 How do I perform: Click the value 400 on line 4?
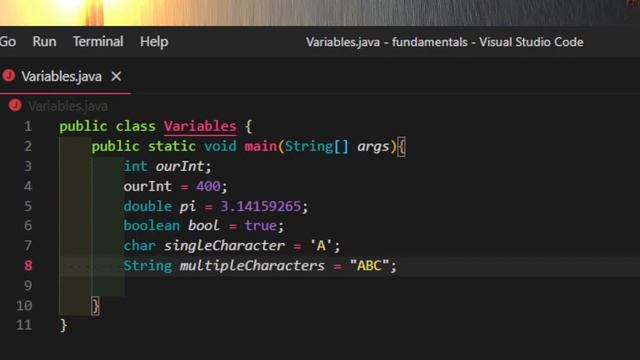208,186
